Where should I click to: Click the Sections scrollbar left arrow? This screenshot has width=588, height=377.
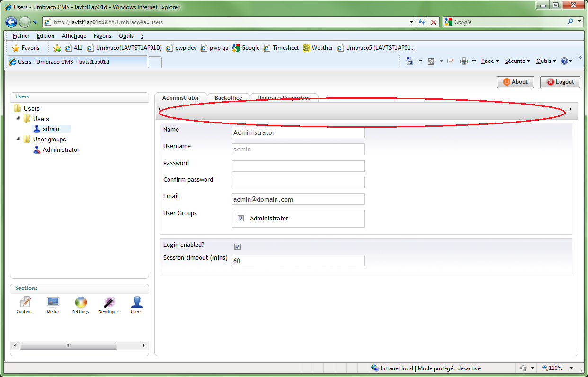pyautogui.click(x=14, y=346)
